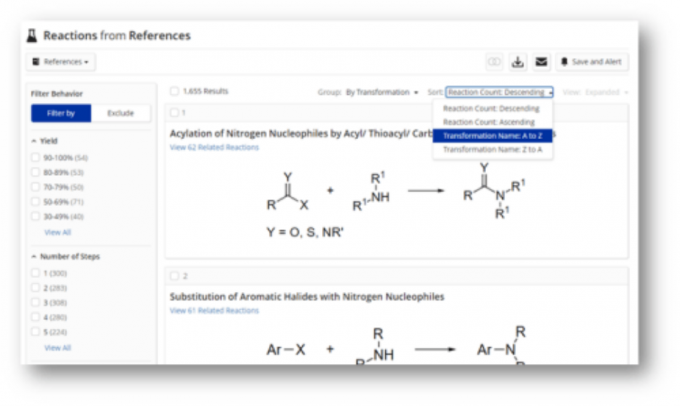Check the 90-100% yield filter
680x406 pixels.
(x=36, y=157)
